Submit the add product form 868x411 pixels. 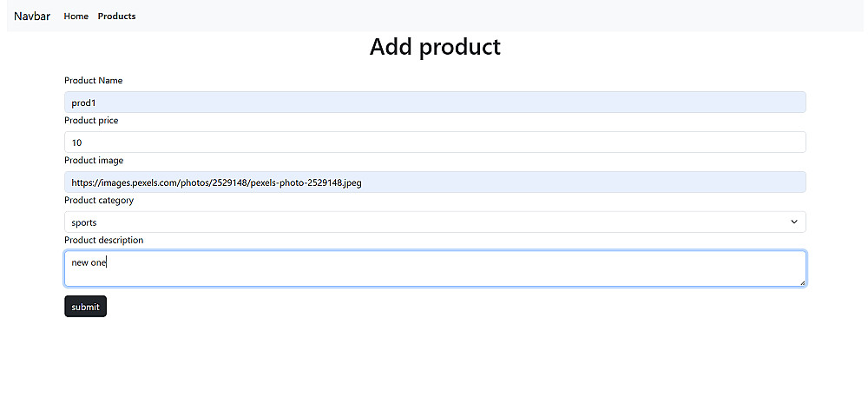85,307
